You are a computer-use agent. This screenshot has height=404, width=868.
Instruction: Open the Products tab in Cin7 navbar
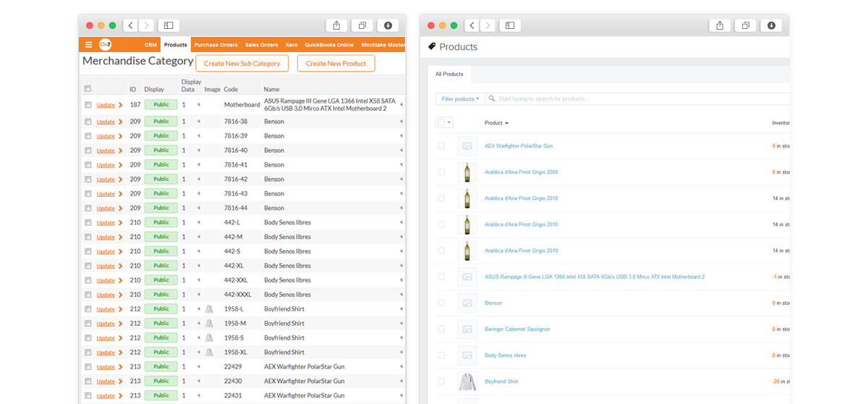tap(176, 45)
